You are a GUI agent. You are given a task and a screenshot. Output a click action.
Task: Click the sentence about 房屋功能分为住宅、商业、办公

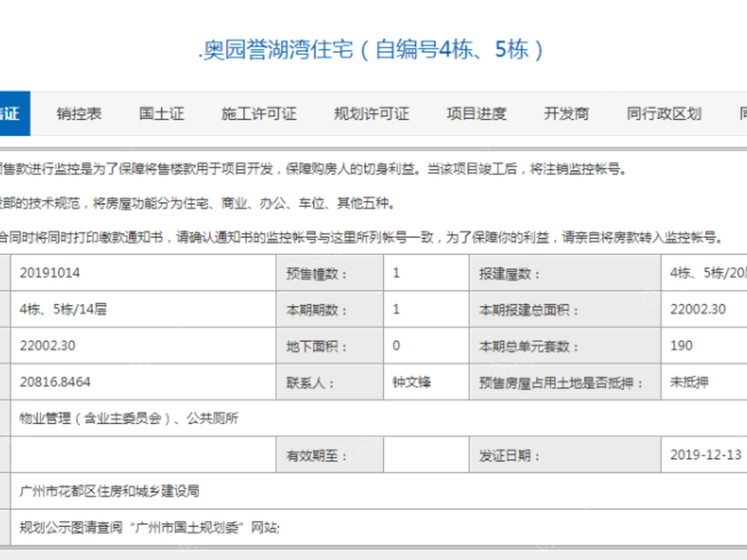point(198,203)
